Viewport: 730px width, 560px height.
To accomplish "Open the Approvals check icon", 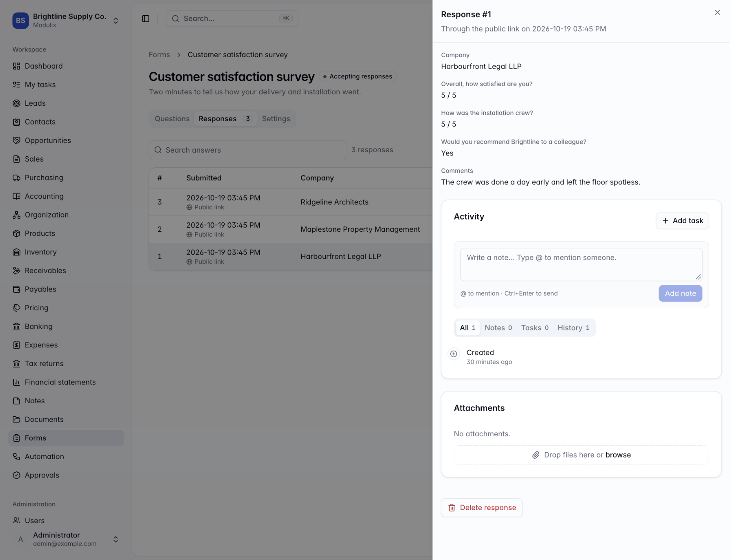I will coord(16,475).
